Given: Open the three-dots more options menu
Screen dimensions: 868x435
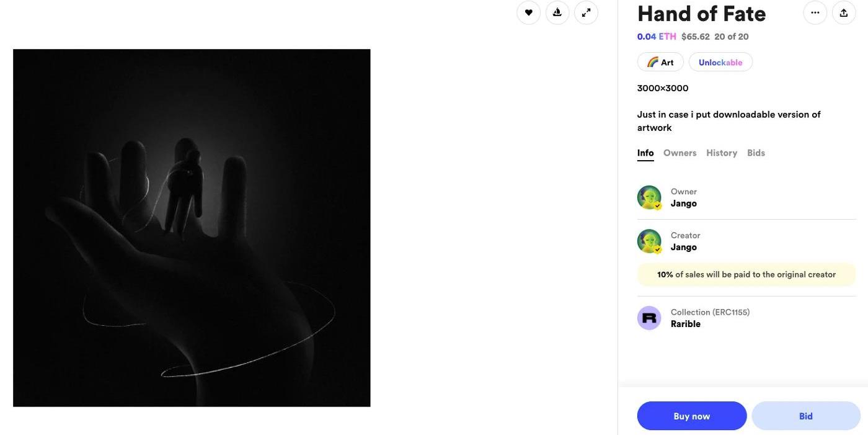Looking at the screenshot, I should coord(815,12).
